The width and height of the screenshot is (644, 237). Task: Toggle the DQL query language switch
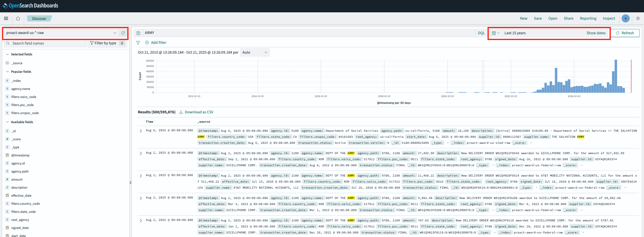point(481,33)
